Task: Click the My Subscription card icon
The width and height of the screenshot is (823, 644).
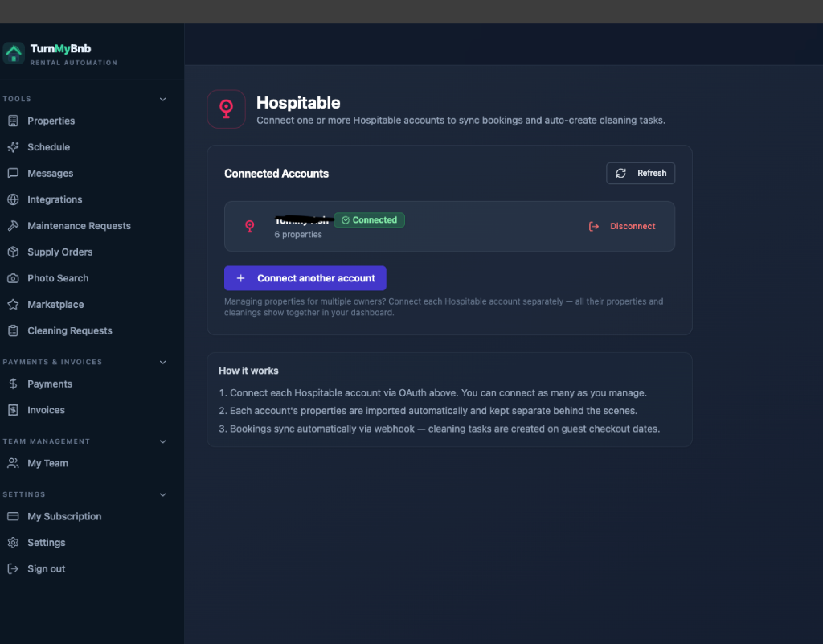Action: pyautogui.click(x=13, y=516)
